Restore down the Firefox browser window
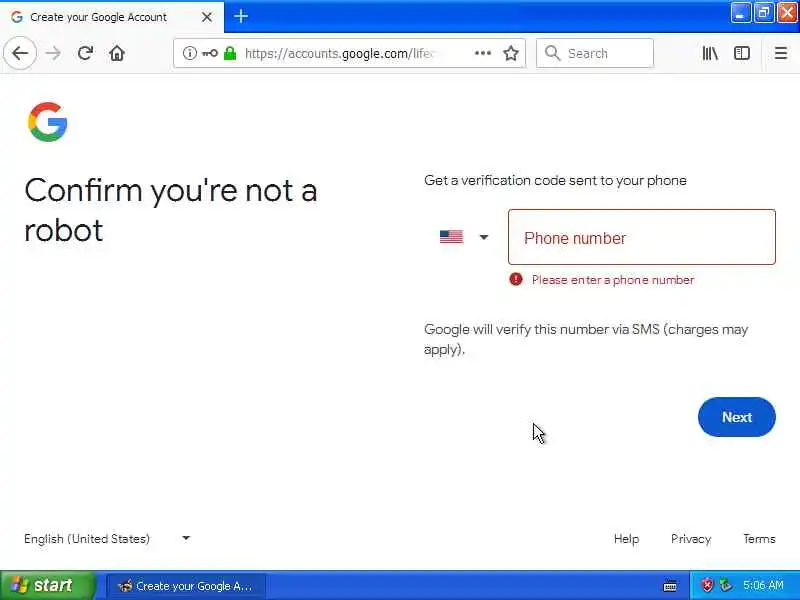800x600 pixels. [x=763, y=13]
